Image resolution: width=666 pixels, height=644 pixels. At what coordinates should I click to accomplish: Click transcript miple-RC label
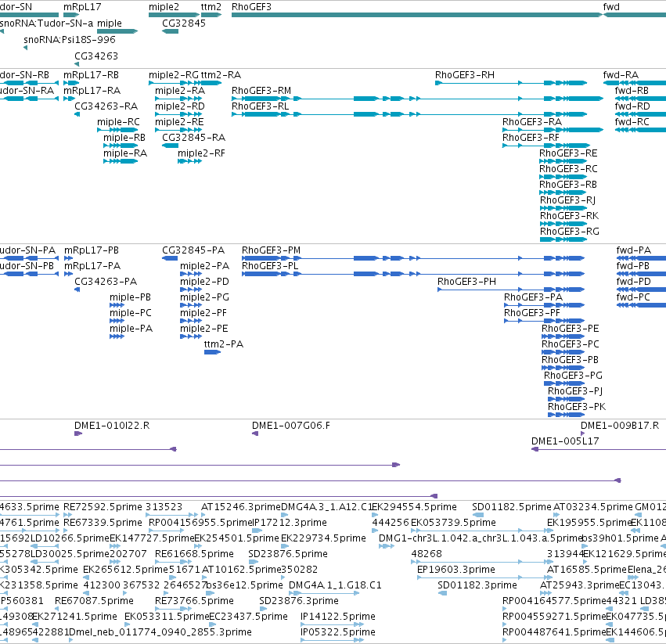tap(118, 122)
